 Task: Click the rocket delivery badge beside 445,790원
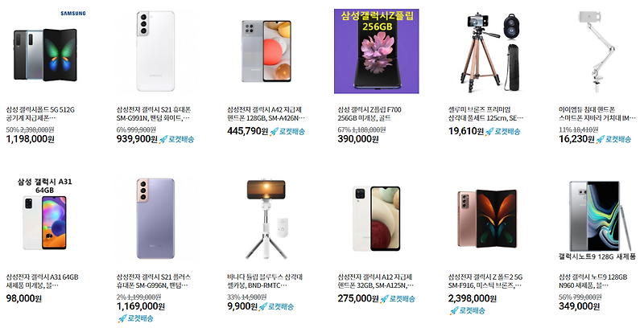(287, 132)
